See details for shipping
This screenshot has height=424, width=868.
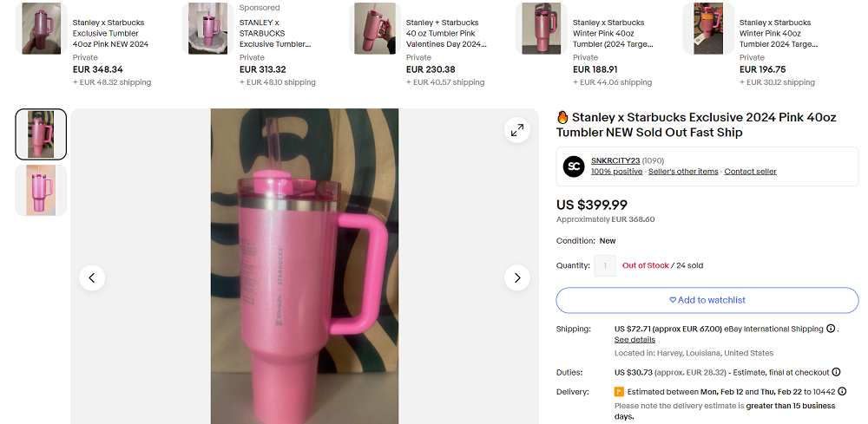(x=635, y=340)
